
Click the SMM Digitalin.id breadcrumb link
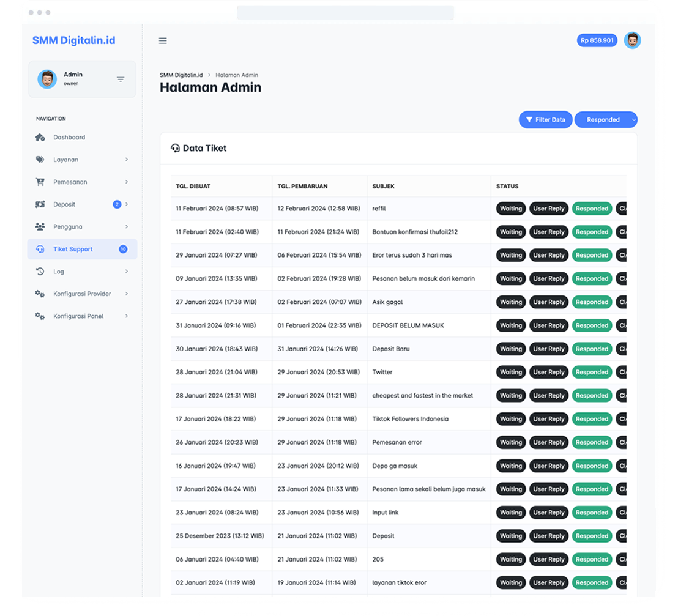tap(181, 75)
